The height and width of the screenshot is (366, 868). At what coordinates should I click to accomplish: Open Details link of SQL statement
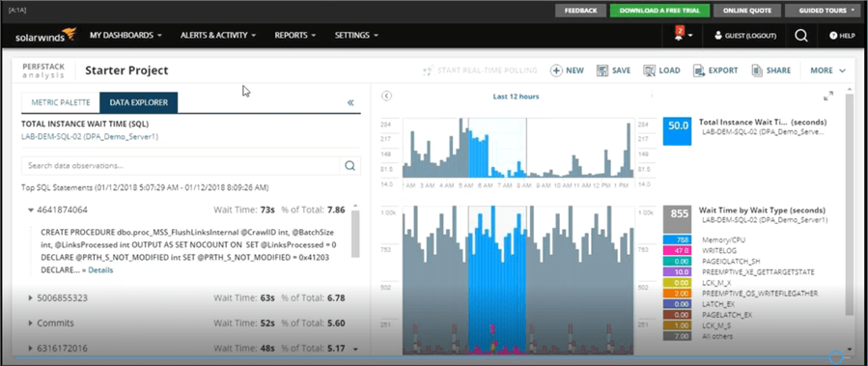tap(100, 270)
